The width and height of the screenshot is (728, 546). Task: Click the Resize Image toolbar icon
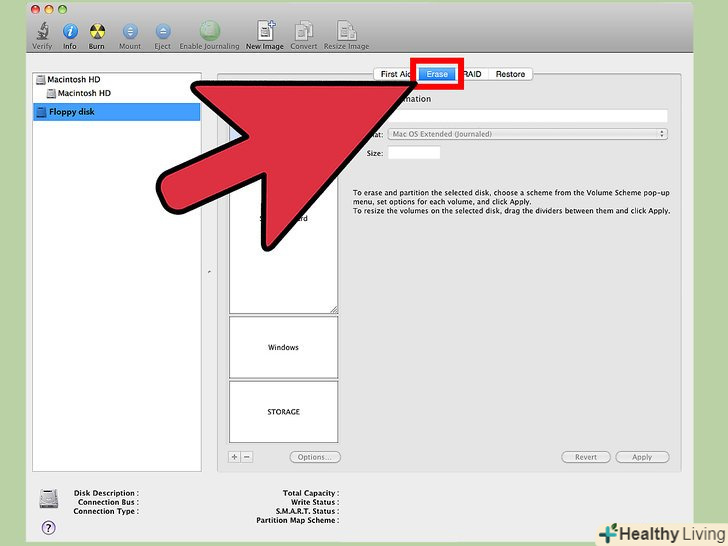[x=347, y=31]
